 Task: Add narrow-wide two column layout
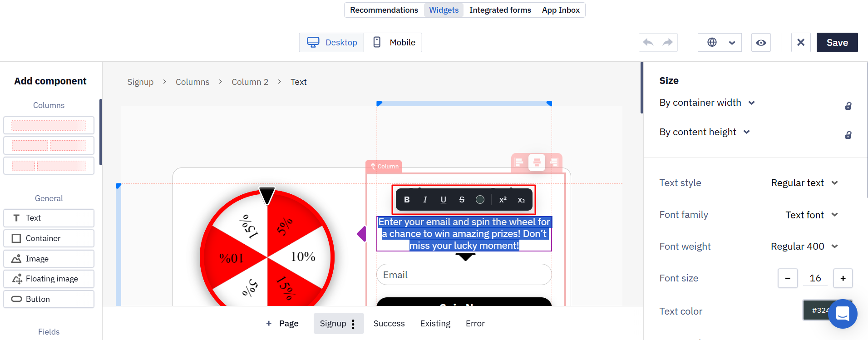point(49,166)
